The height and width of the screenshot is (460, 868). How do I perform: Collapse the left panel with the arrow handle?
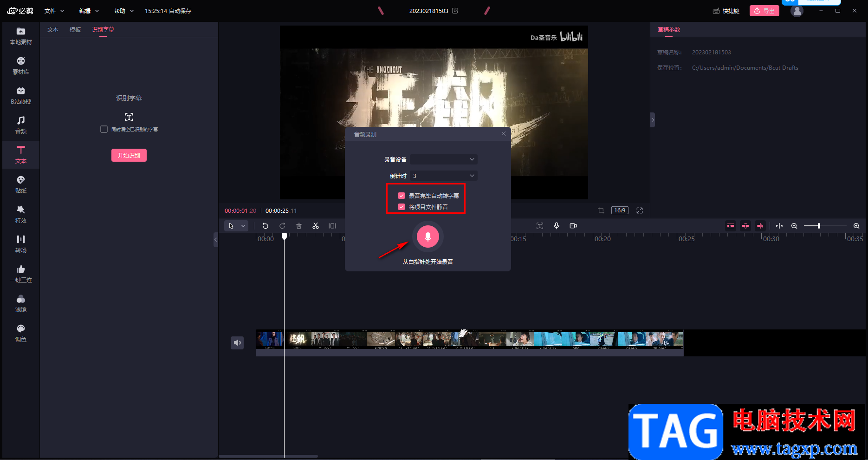(215, 240)
